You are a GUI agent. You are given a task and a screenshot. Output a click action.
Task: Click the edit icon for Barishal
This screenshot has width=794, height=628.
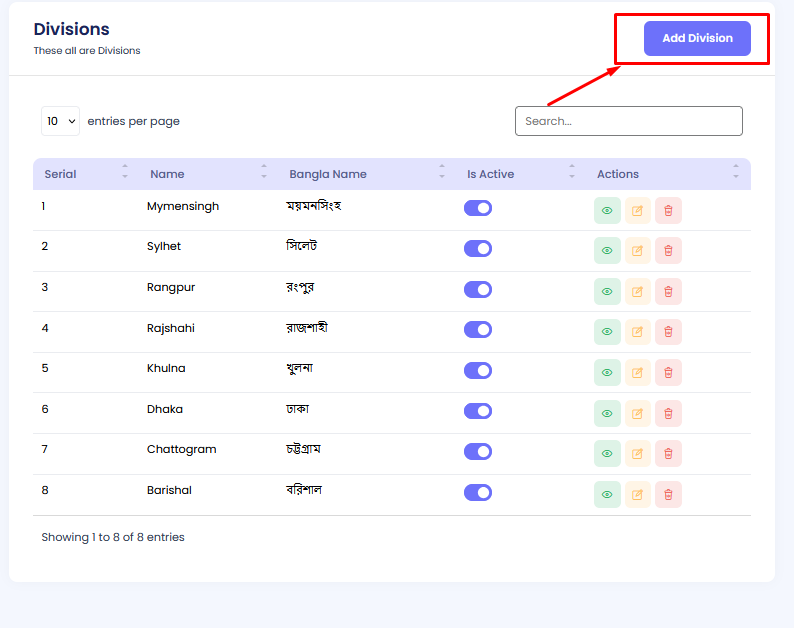637,494
